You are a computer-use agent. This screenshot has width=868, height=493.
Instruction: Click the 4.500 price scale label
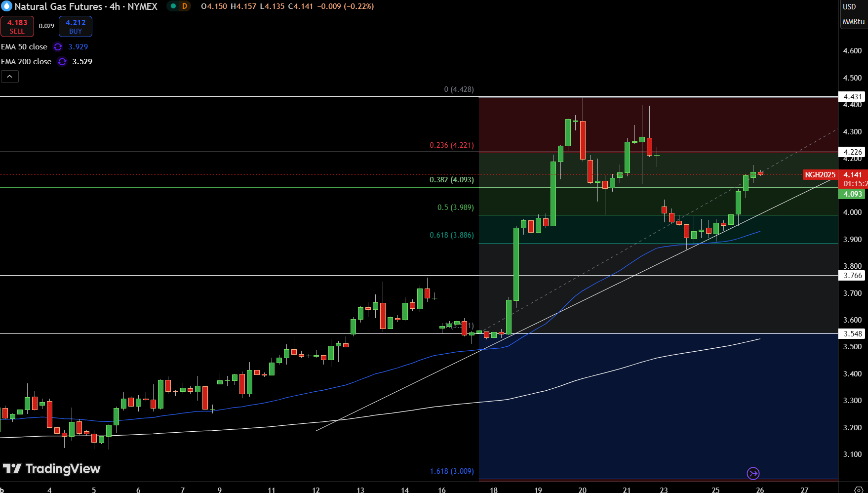[852, 78]
